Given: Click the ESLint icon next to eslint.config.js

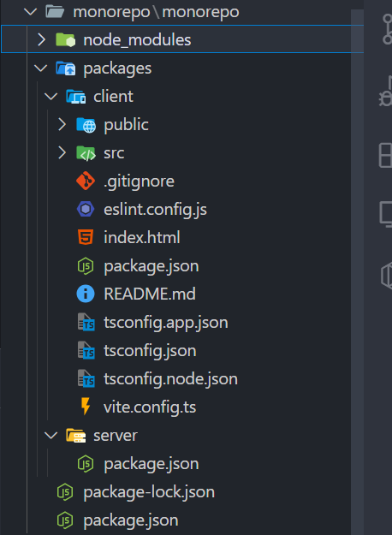Looking at the screenshot, I should 86,209.
